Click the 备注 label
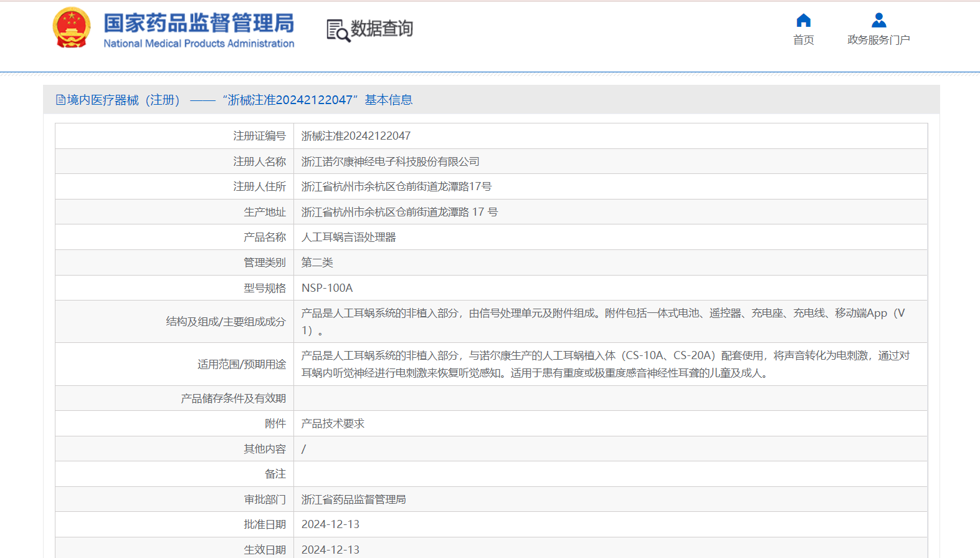The width and height of the screenshot is (980, 558). click(275, 474)
